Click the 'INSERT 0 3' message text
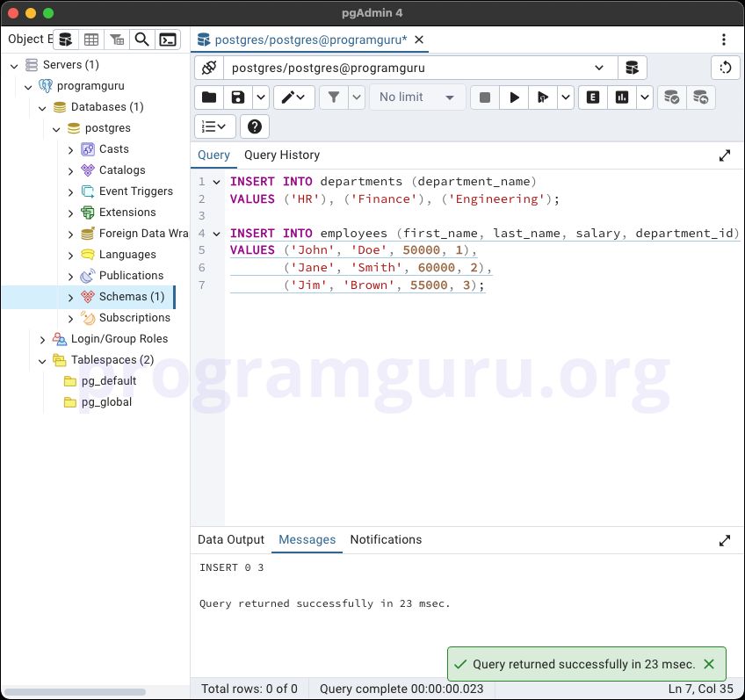 (x=231, y=567)
